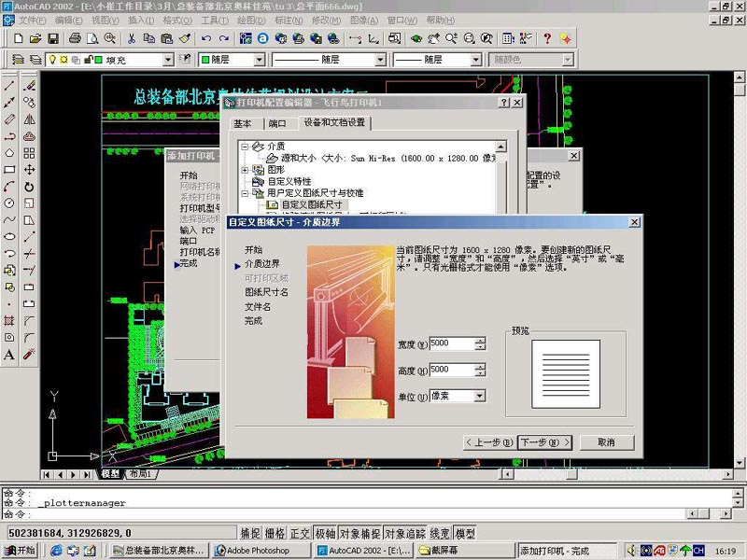This screenshot has width=747, height=560.
Task: Click the Print icon in standard toolbar
Action: click(x=75, y=38)
